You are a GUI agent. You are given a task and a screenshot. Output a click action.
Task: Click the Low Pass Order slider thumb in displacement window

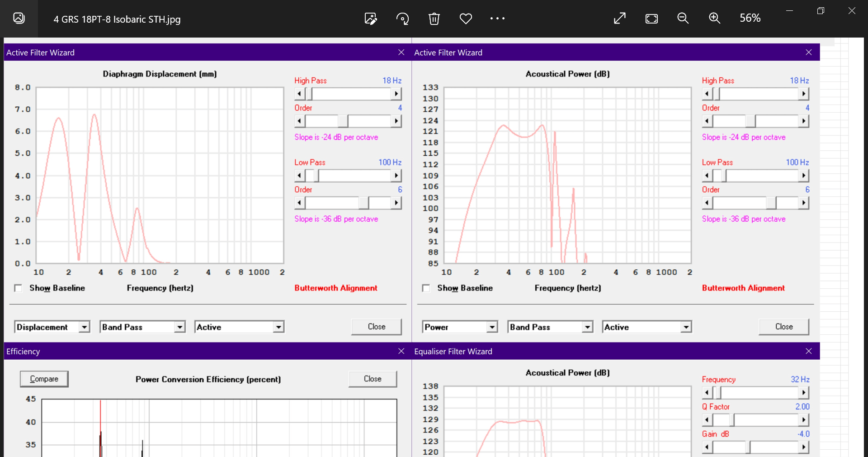click(x=364, y=203)
